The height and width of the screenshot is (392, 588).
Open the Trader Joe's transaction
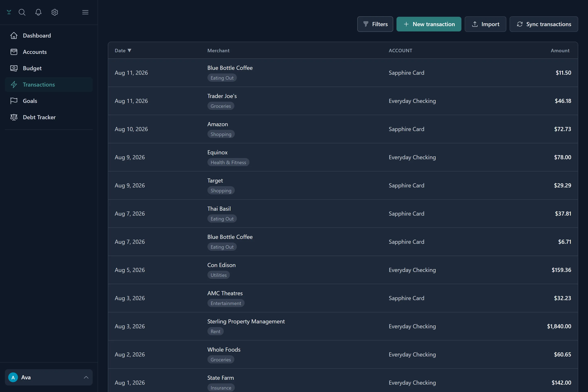click(x=343, y=101)
